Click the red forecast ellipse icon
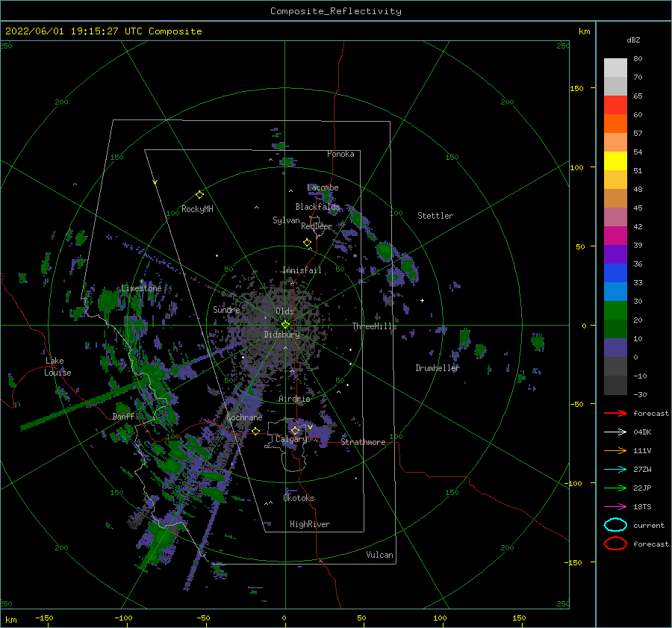672x628 pixels. (x=615, y=544)
